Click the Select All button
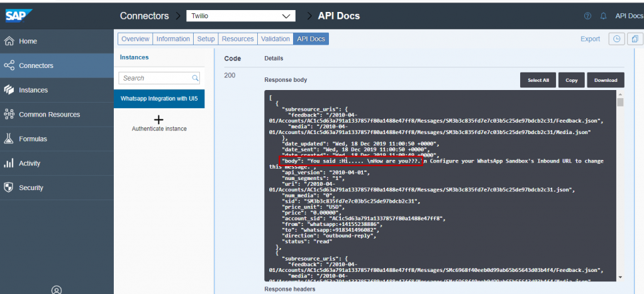The height and width of the screenshot is (294, 644). pos(538,80)
